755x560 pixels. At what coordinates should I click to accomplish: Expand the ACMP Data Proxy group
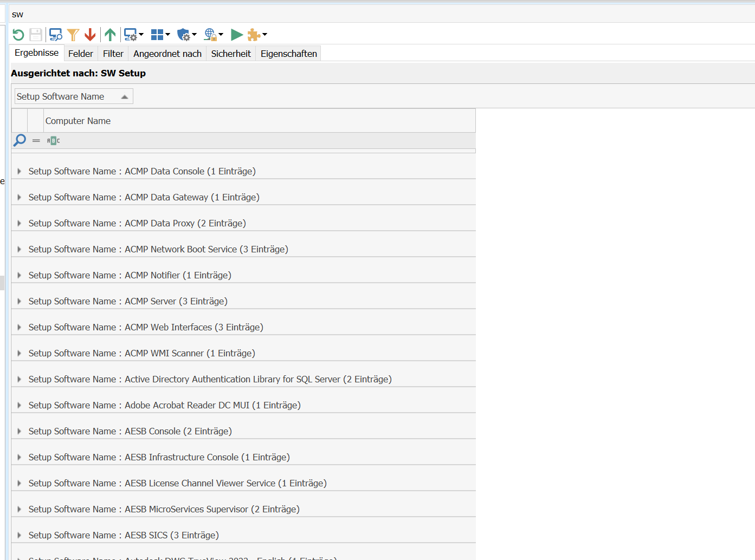pyautogui.click(x=19, y=223)
